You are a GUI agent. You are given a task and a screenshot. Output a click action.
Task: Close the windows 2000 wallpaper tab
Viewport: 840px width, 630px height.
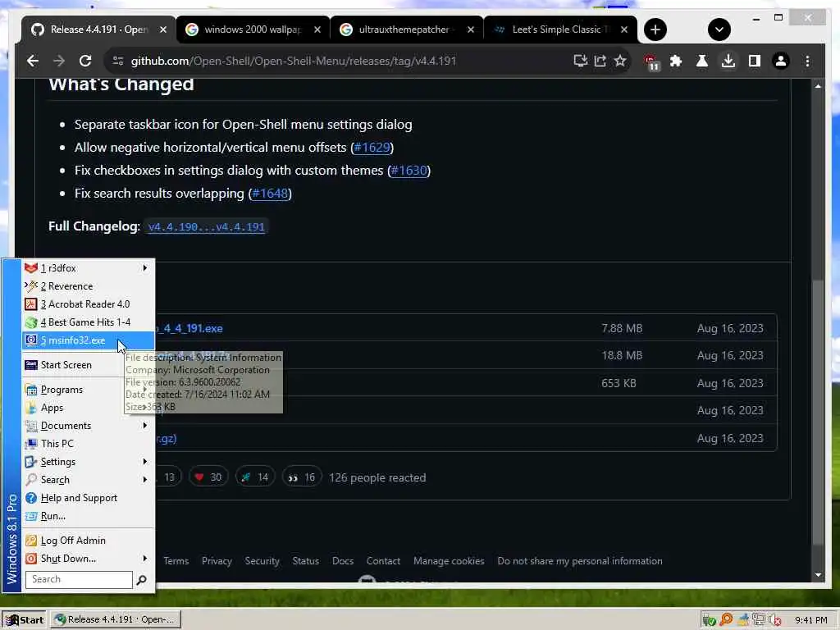coord(317,30)
